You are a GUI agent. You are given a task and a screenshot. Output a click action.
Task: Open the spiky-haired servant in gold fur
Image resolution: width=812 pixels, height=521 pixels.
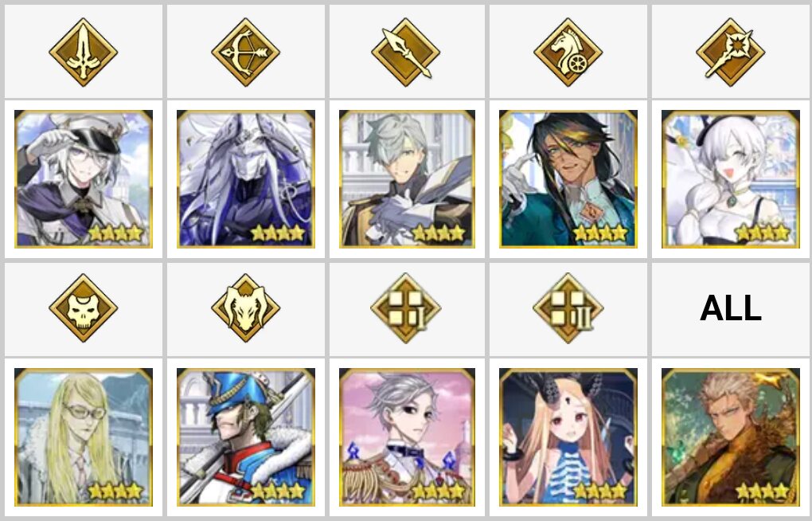point(731,437)
